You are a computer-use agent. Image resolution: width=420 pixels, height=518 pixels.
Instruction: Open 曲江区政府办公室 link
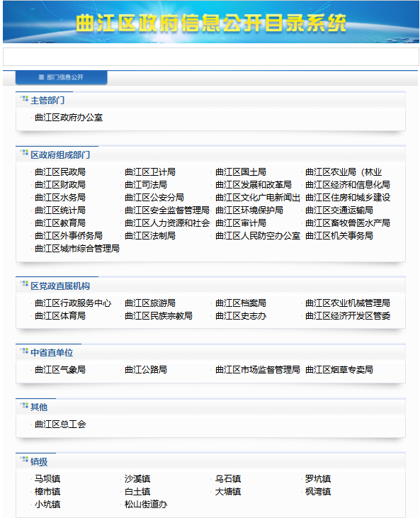(x=69, y=118)
